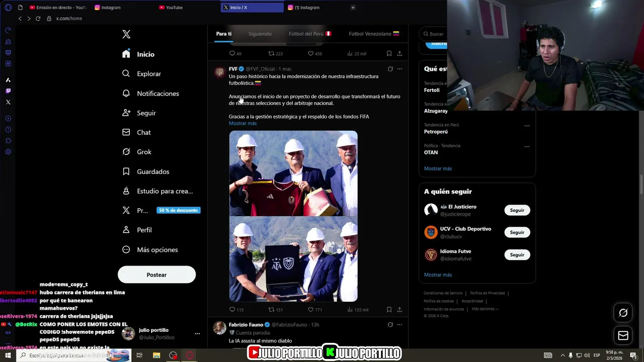Image resolution: width=644 pixels, height=362 pixels.
Task: Open Notificaciones in X sidebar
Action: (150, 94)
